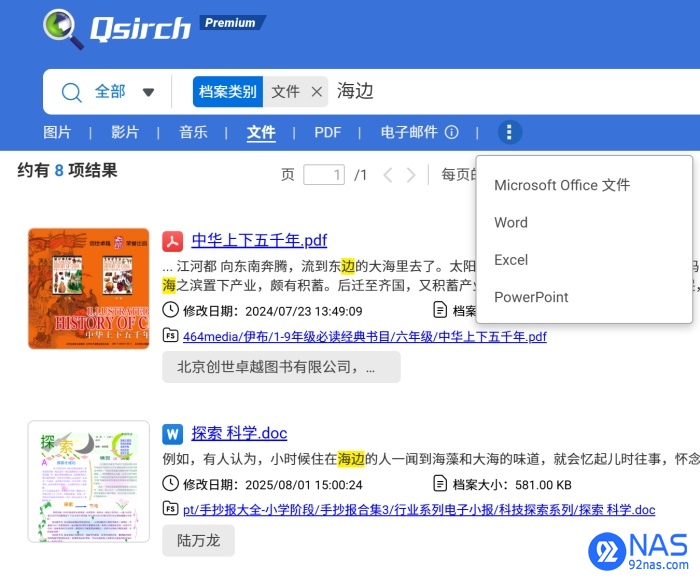Click the FS icon beside 464media path
This screenshot has height=580, width=700.
pyautogui.click(x=171, y=335)
